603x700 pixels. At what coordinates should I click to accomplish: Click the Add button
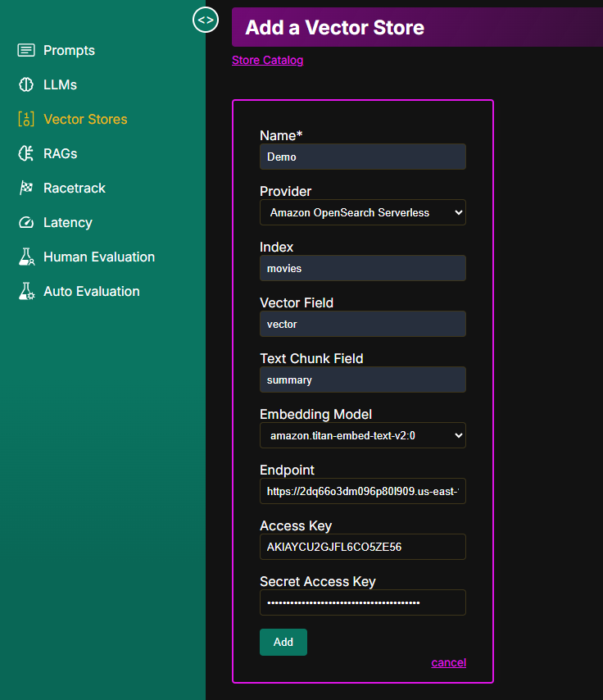coord(283,642)
